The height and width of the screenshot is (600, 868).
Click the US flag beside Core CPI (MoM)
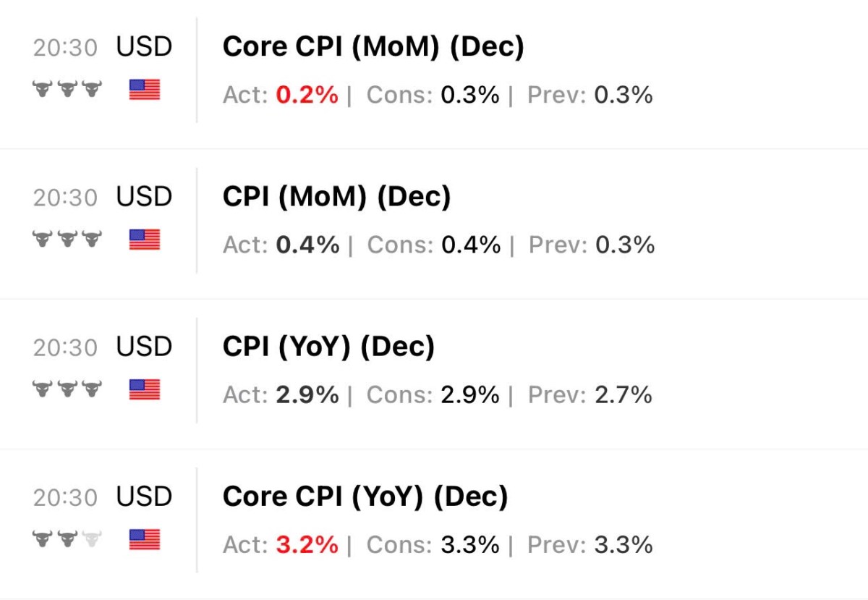click(x=145, y=90)
